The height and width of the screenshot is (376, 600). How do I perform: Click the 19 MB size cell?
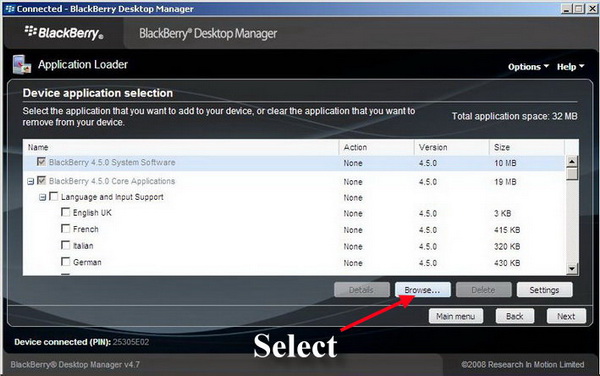coord(505,182)
